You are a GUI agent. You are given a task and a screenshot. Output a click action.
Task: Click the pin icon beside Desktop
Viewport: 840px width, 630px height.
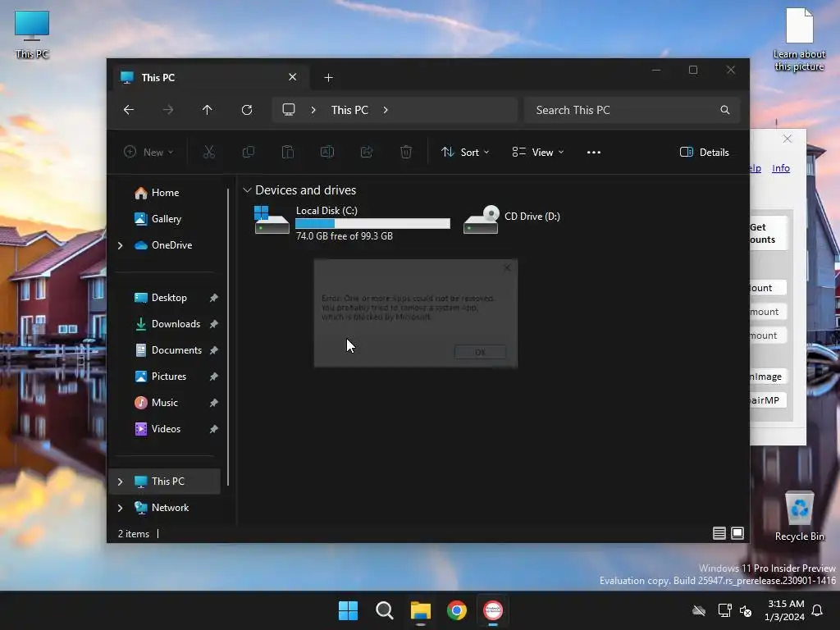[214, 298]
